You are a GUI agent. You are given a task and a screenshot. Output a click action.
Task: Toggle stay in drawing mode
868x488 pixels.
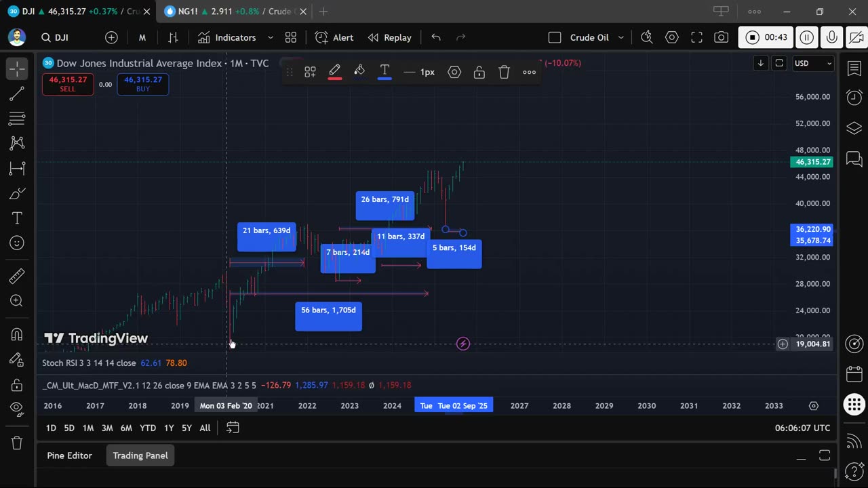click(17, 360)
